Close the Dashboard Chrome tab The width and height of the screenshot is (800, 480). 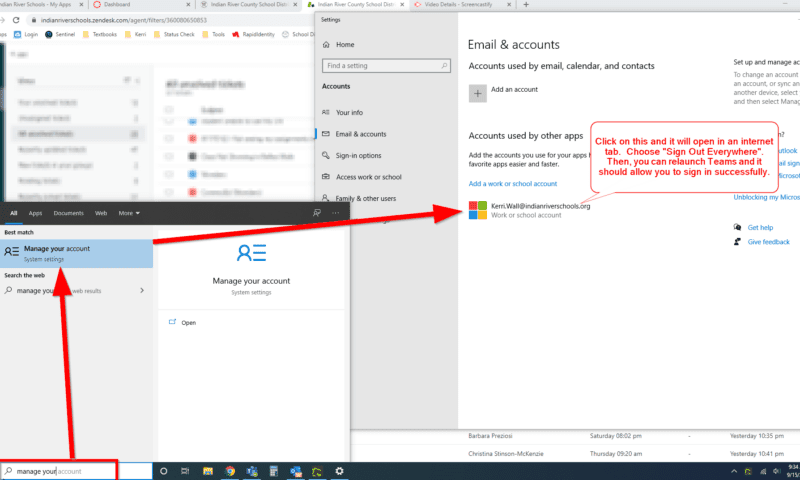tap(188, 5)
